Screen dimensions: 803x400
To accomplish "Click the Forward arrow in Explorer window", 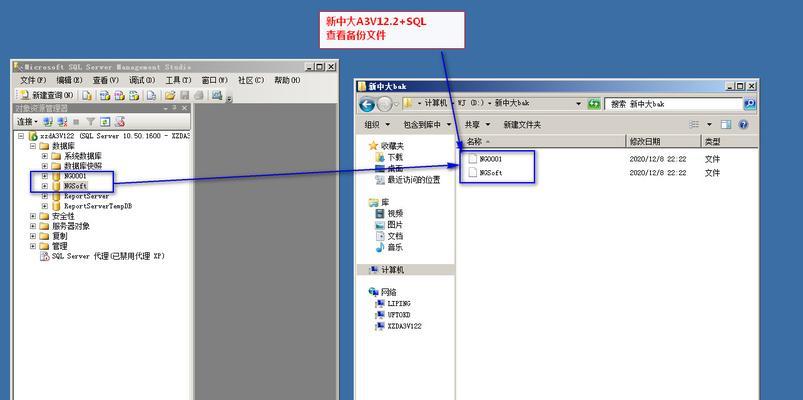I will 385,104.
